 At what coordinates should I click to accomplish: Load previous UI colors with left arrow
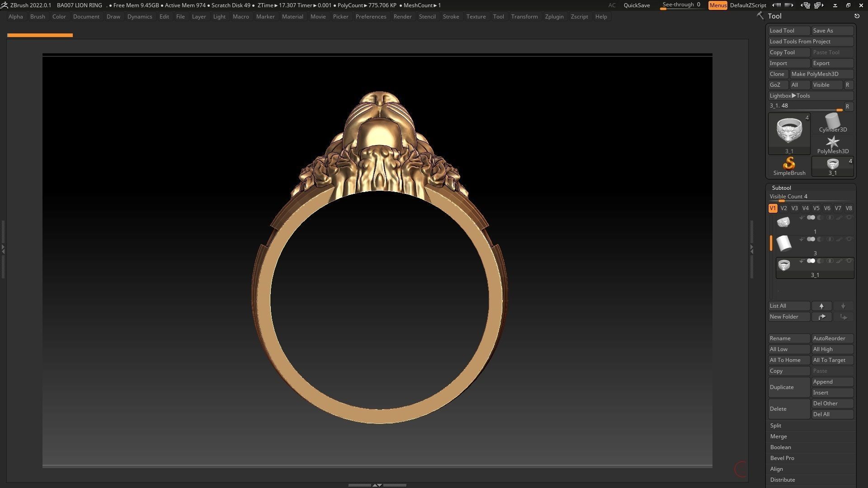(x=776, y=5)
